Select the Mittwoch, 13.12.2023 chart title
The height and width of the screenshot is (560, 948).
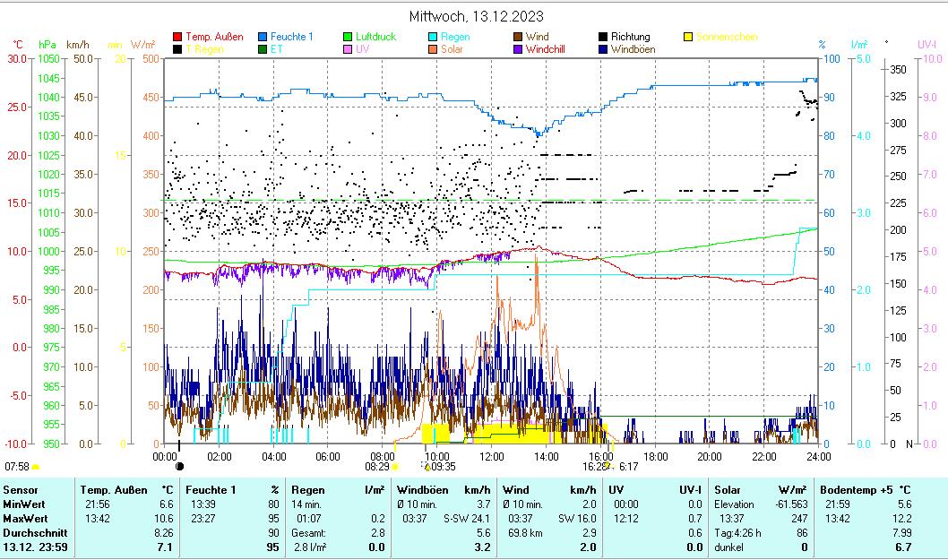pos(476,16)
